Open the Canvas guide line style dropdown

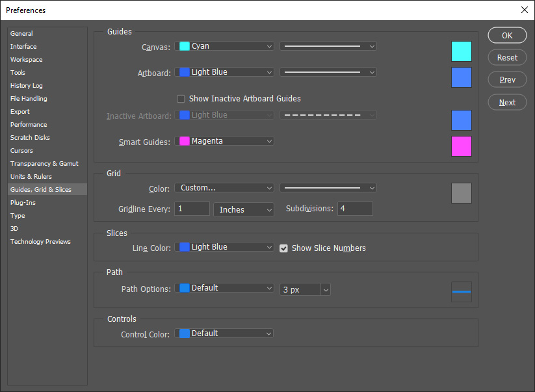(328, 46)
